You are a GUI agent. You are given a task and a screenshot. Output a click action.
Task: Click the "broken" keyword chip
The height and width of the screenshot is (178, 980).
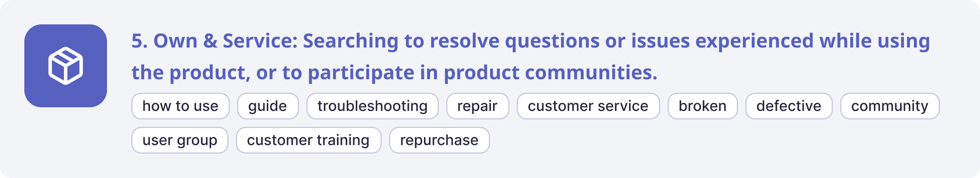pyautogui.click(x=702, y=106)
